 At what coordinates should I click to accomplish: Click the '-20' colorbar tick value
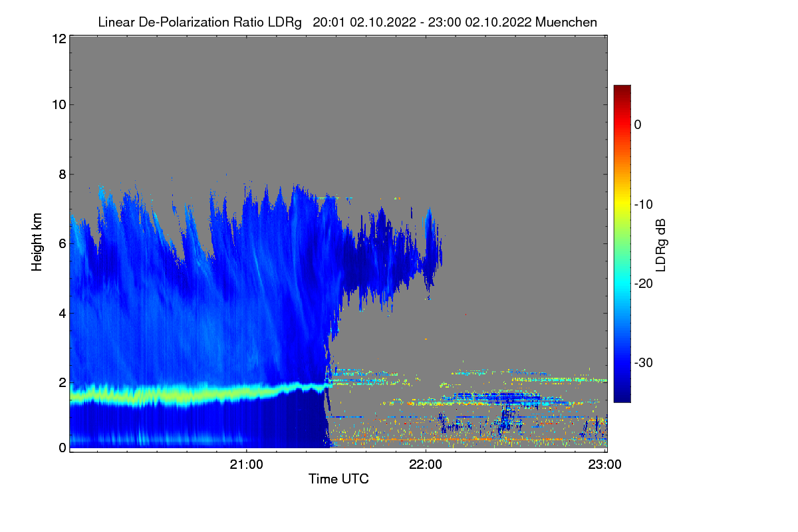click(643, 283)
